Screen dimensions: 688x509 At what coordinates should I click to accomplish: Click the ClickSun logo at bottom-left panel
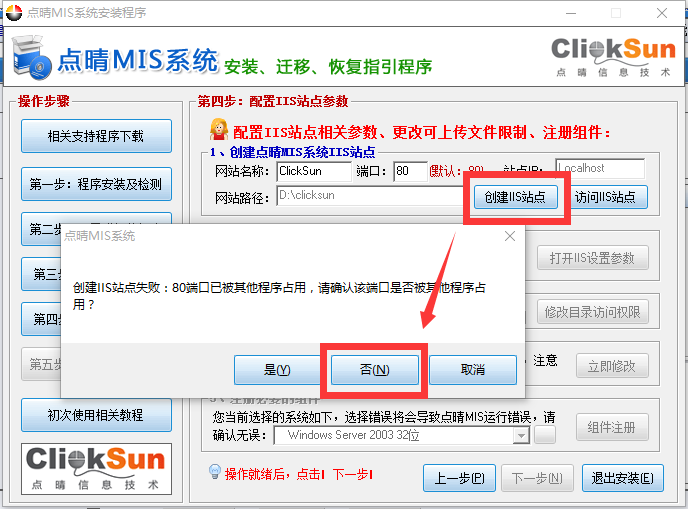[95, 467]
